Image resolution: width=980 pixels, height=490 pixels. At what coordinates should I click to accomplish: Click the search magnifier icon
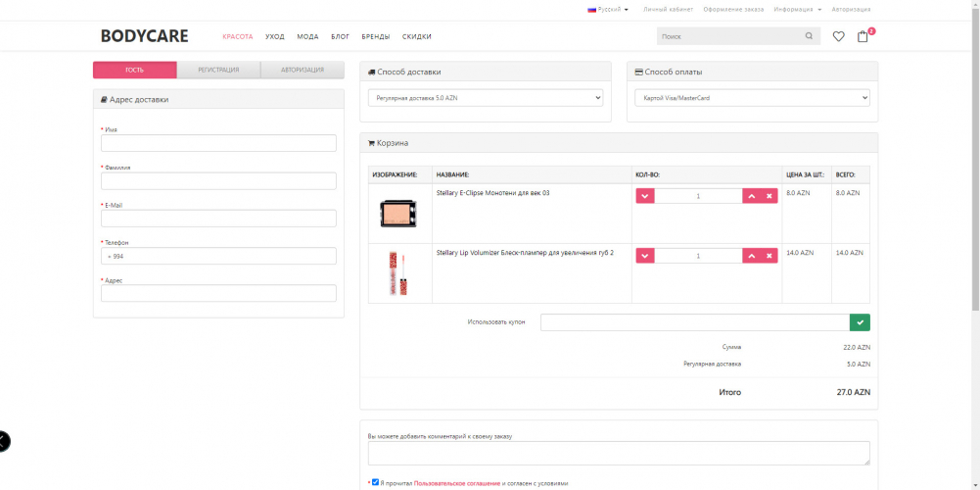coord(809,36)
